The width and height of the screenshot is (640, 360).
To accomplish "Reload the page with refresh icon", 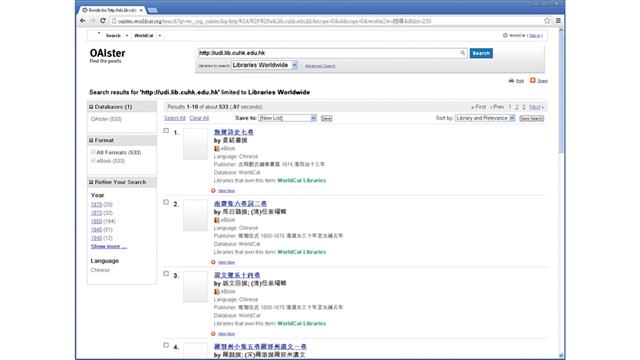I will coord(103,20).
